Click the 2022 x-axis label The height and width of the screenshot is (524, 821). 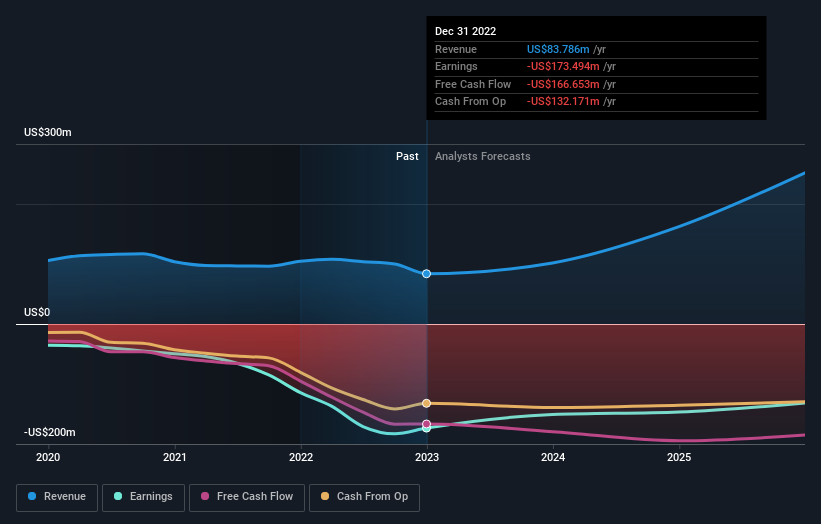coord(301,457)
